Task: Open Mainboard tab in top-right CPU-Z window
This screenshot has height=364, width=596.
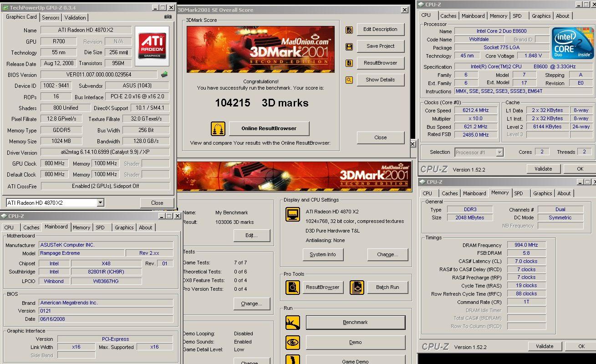Action: coord(473,16)
